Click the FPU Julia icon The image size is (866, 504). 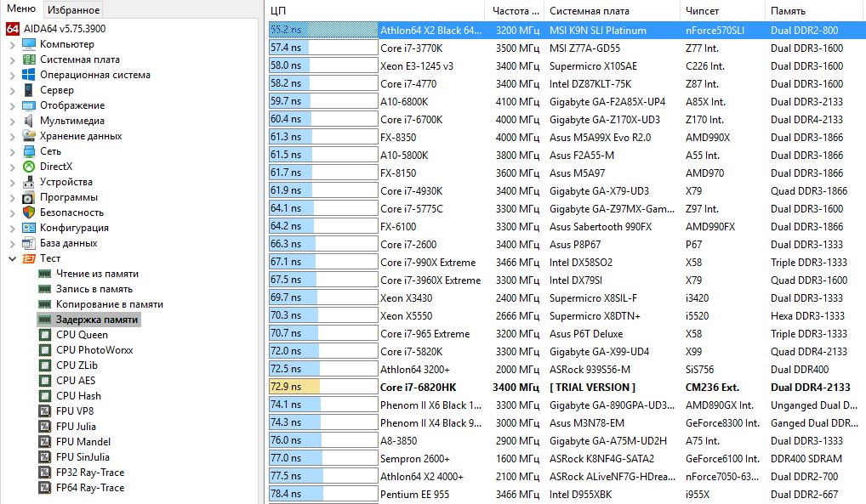(45, 426)
